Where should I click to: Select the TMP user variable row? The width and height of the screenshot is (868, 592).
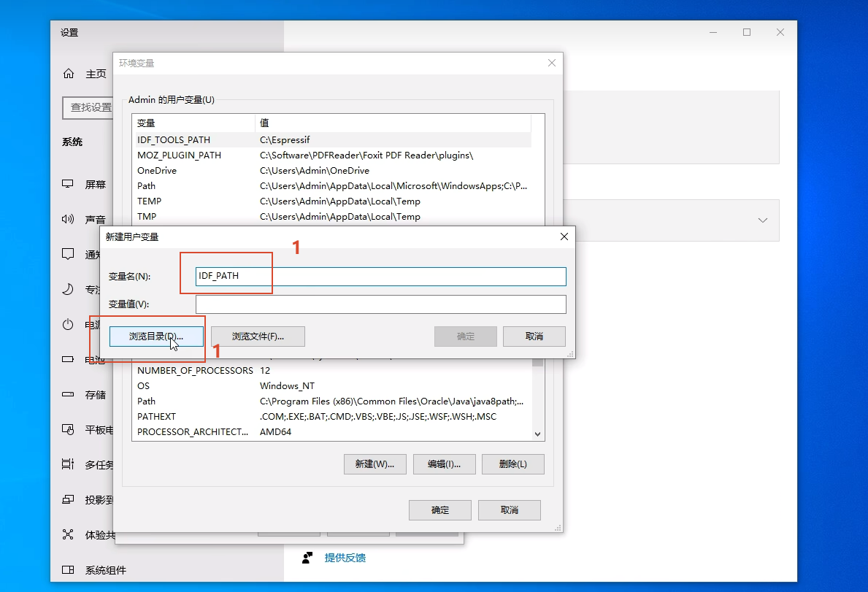[332, 216]
